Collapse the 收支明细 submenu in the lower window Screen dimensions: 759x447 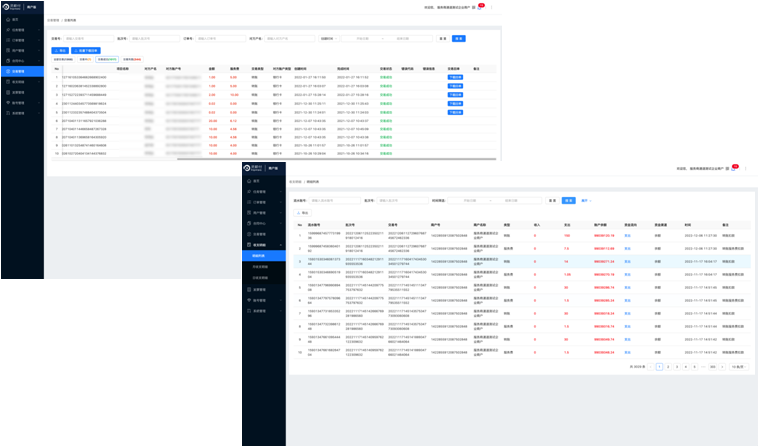264,245
